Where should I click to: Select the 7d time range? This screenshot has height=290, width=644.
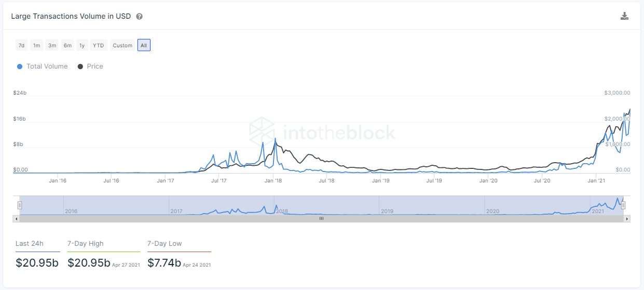[21, 46]
